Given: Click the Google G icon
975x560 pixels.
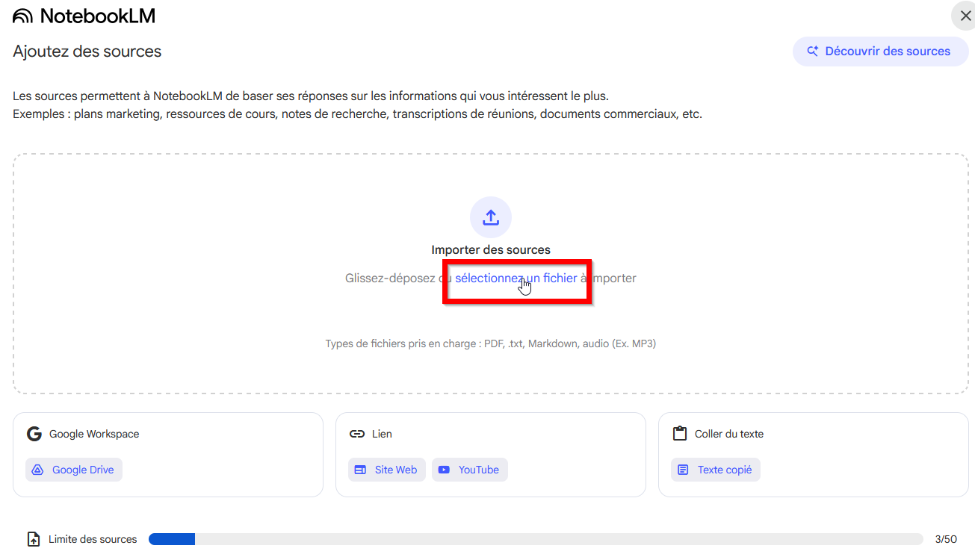Looking at the screenshot, I should point(34,434).
